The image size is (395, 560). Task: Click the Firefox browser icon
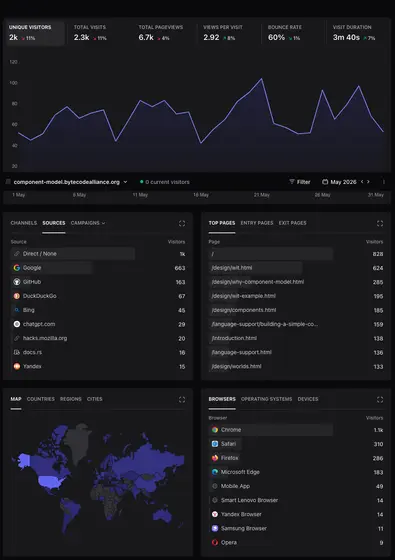pos(215,458)
